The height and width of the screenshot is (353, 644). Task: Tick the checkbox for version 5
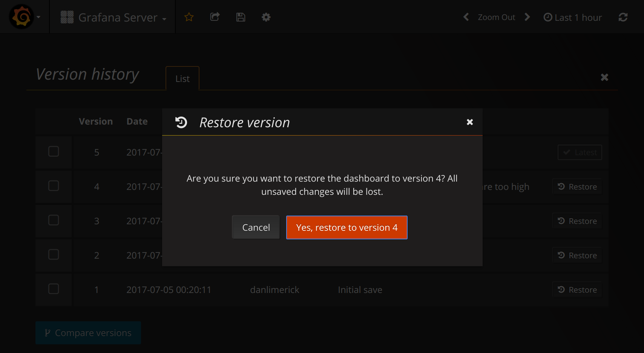point(54,152)
